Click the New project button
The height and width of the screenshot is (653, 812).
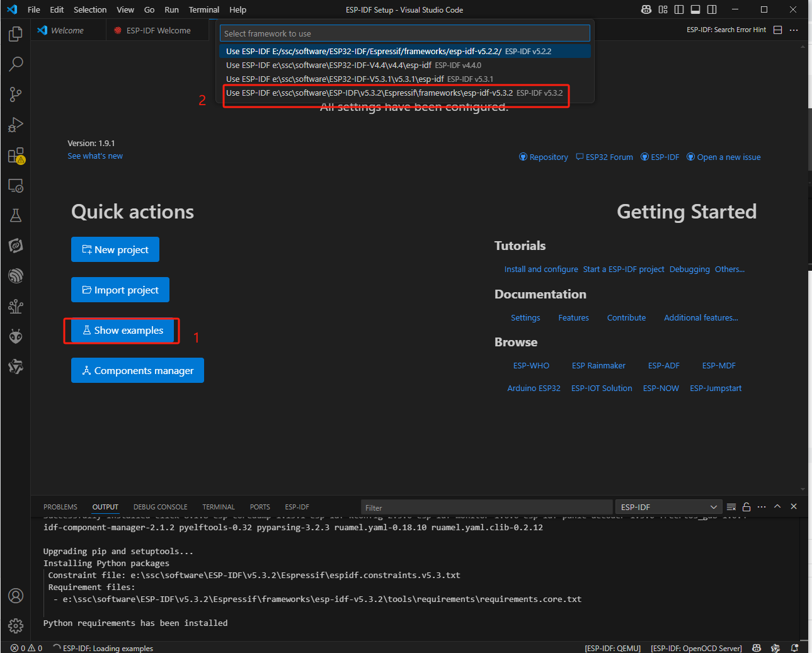(x=115, y=249)
